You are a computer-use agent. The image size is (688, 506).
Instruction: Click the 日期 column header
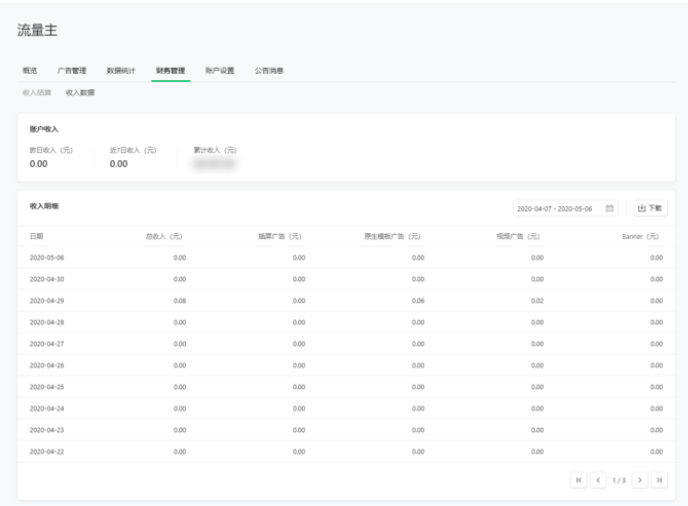[37, 236]
